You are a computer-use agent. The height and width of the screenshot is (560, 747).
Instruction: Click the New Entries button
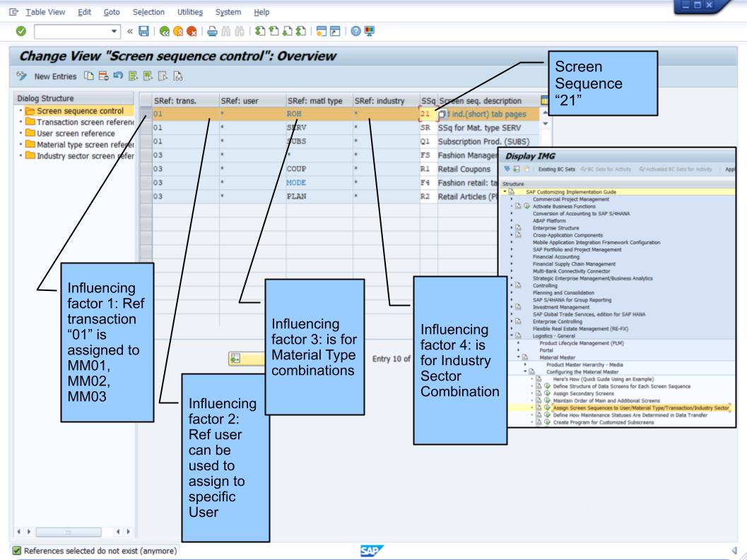55,76
